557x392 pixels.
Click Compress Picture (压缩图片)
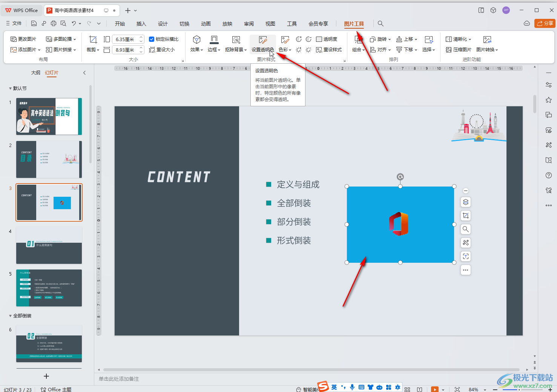[x=459, y=50]
